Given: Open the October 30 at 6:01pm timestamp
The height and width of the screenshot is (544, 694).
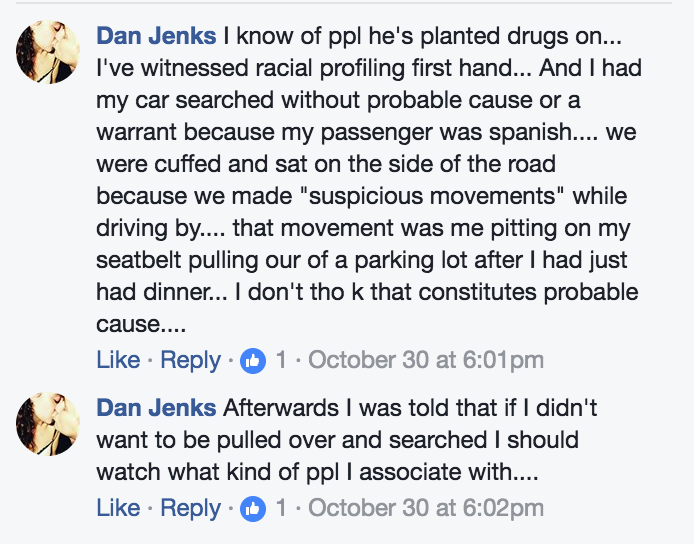Looking at the screenshot, I should coord(426,360).
